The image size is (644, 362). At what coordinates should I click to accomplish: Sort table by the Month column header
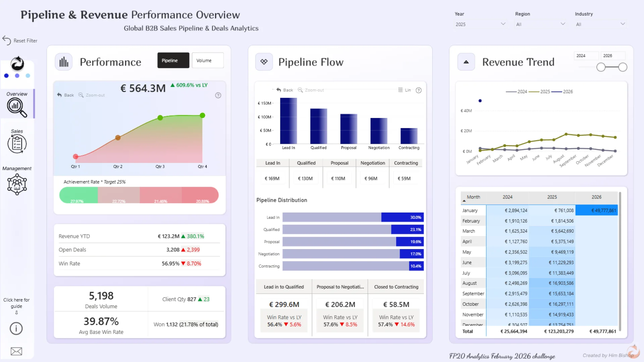[473, 197]
